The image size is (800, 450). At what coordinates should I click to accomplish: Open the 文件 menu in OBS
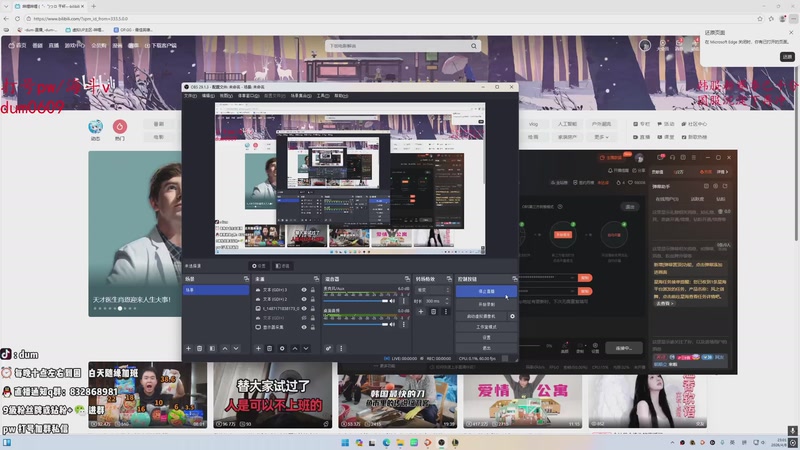coord(189,96)
